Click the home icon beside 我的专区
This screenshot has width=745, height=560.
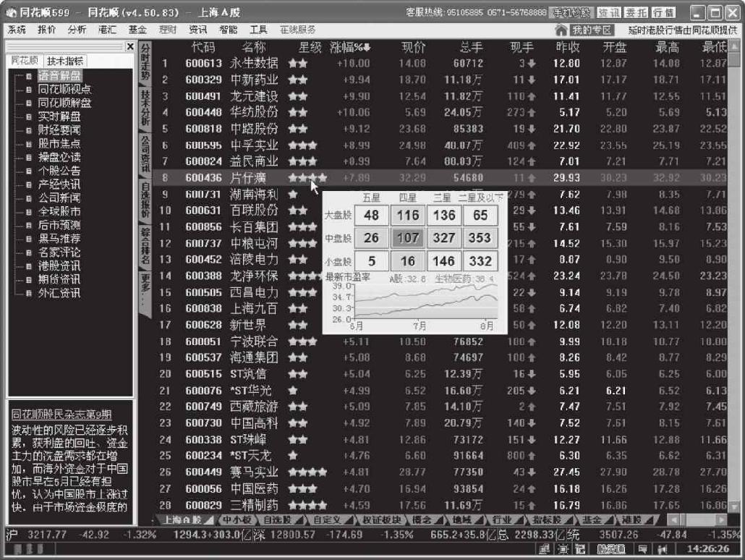561,30
